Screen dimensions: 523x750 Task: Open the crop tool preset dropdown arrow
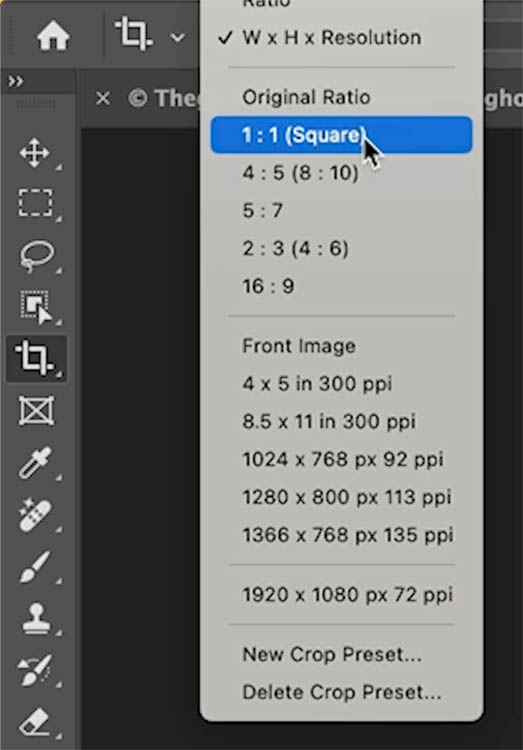pos(178,37)
